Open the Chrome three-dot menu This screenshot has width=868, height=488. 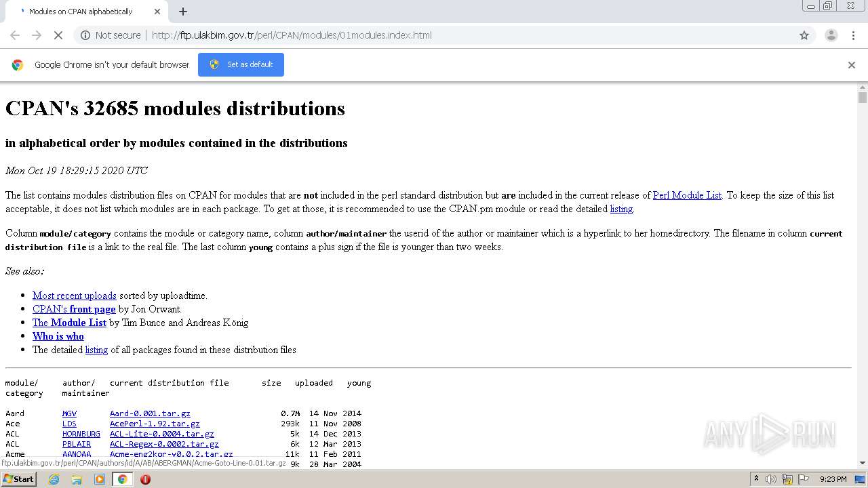click(853, 35)
